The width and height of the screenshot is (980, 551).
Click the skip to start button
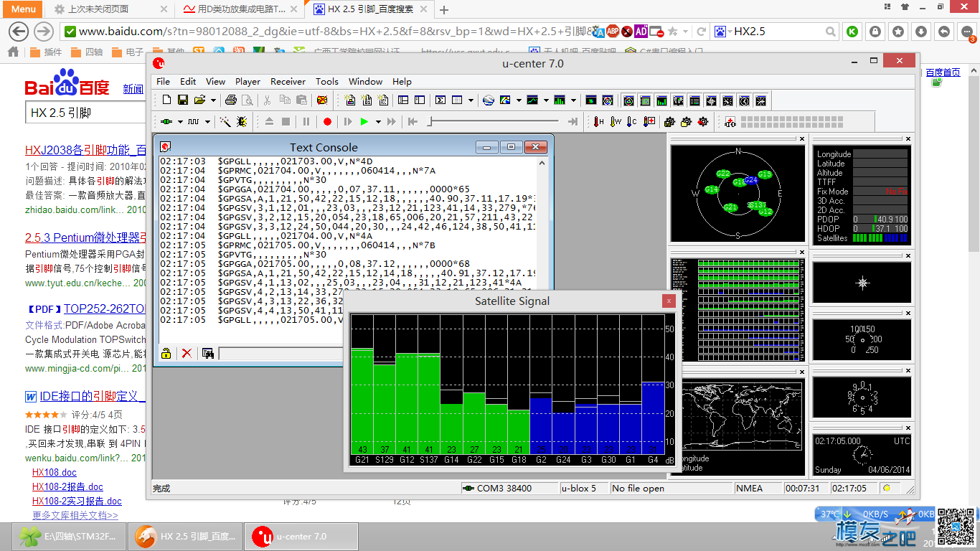(413, 122)
